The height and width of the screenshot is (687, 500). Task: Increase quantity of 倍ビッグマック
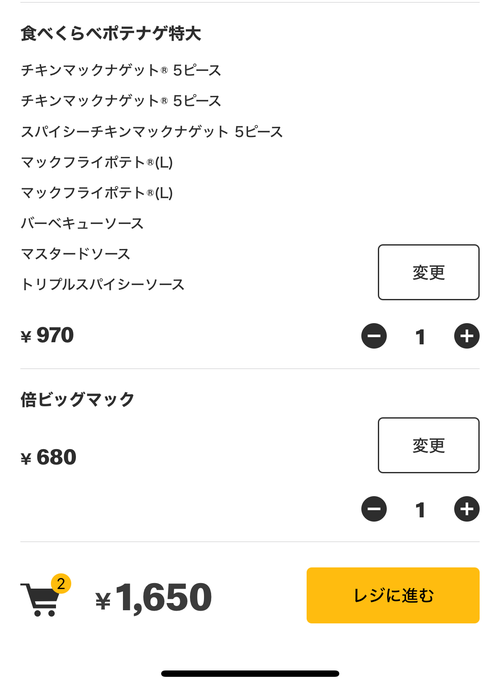pos(467,509)
